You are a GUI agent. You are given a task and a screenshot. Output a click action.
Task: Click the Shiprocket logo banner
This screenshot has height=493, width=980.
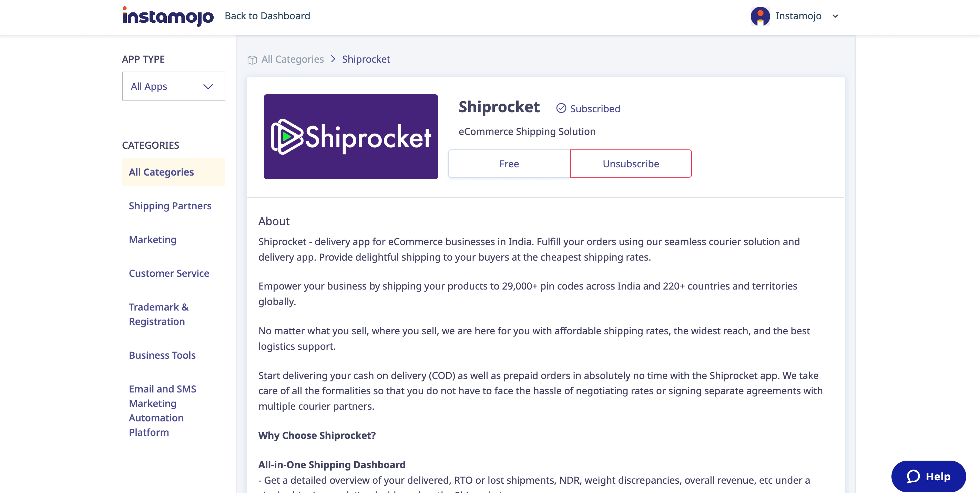pos(350,136)
